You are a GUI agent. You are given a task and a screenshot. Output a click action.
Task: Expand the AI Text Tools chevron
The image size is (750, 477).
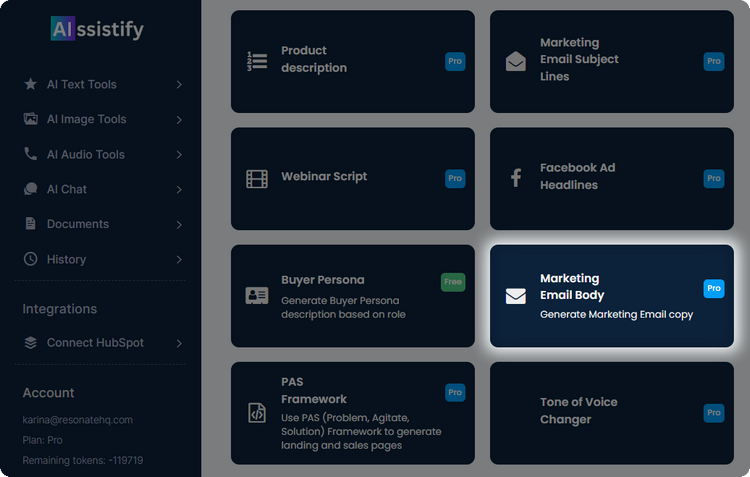point(179,85)
